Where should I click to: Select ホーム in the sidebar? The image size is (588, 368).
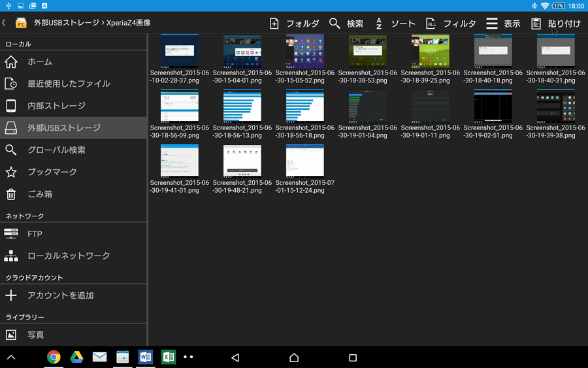coord(39,61)
